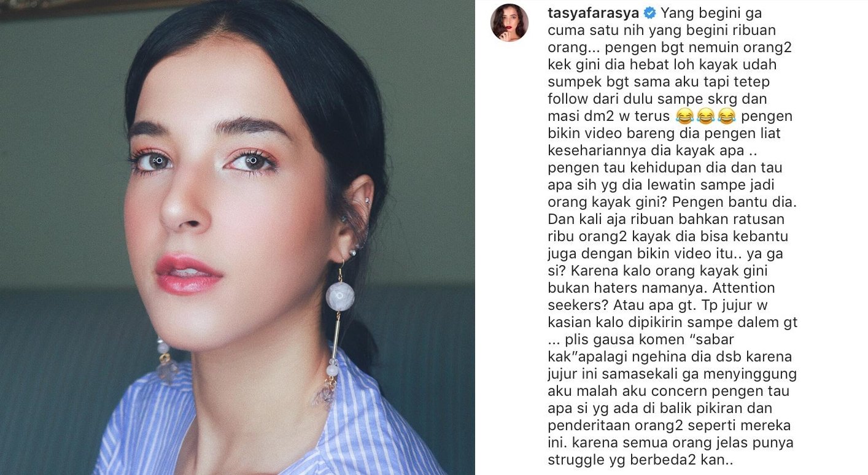Screen dimensions: 868x475
Task: Click the blue verified badge
Action: pyautogui.click(x=633, y=13)
